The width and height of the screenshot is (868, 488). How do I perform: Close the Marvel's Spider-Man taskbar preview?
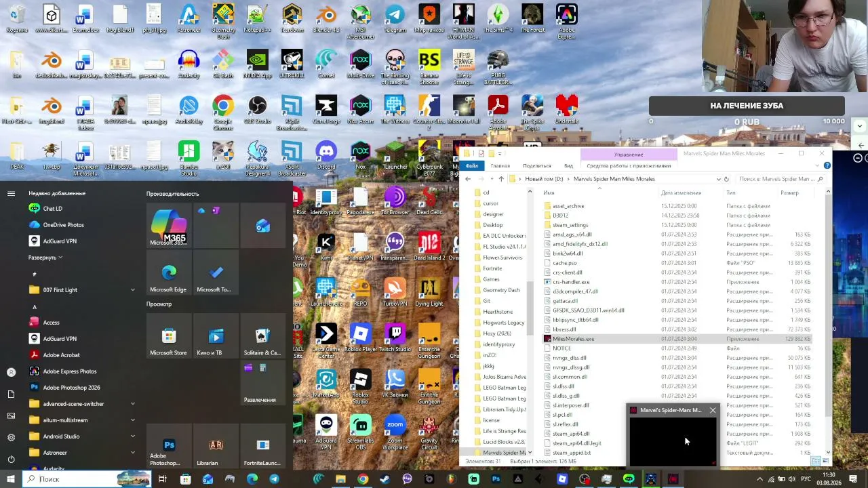[713, 410]
